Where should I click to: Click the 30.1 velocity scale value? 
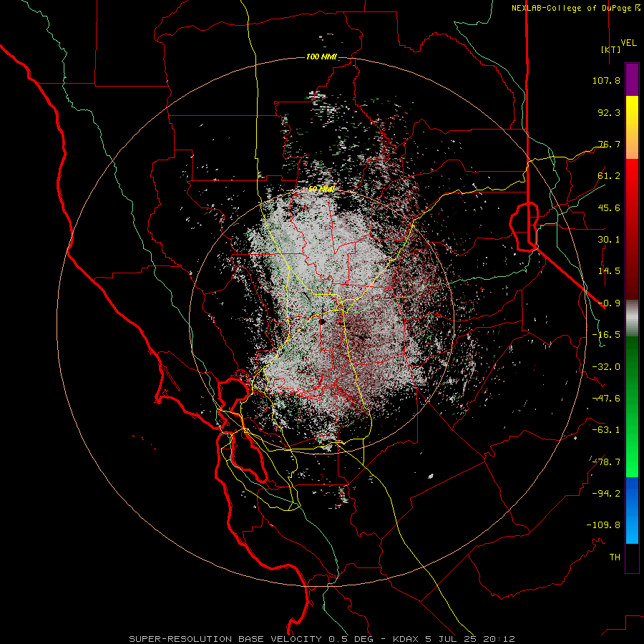coord(609,240)
